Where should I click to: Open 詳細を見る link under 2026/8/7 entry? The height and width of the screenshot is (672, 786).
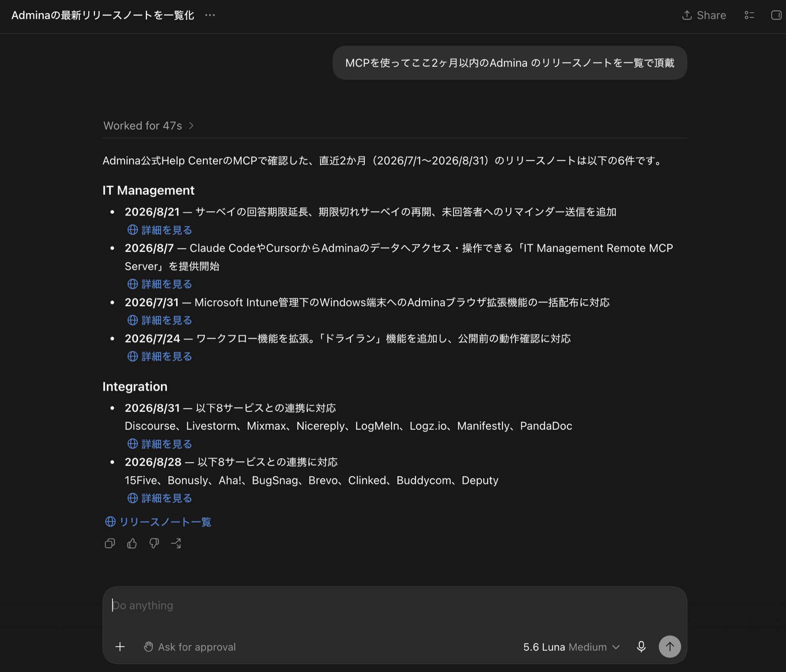tap(160, 284)
